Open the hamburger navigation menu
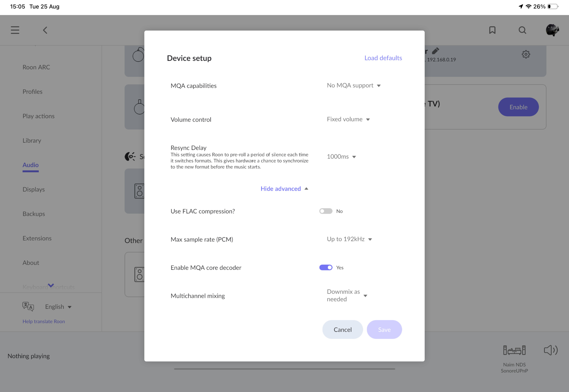This screenshot has width=569, height=392. (15, 30)
